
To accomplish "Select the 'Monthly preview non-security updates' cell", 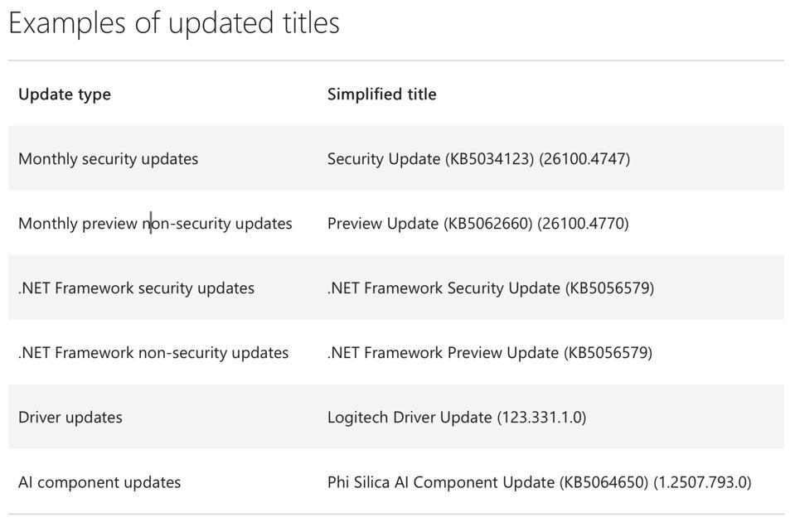I will [x=155, y=224].
